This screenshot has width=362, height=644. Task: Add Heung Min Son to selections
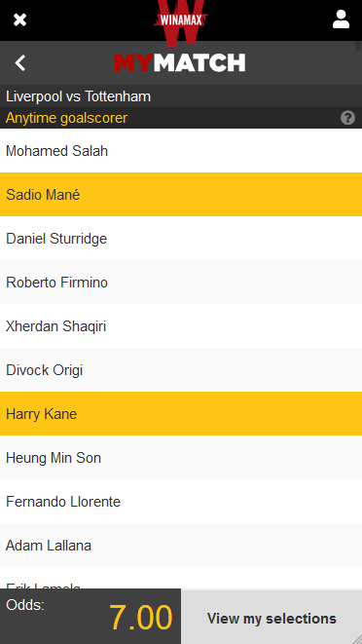pos(181,458)
